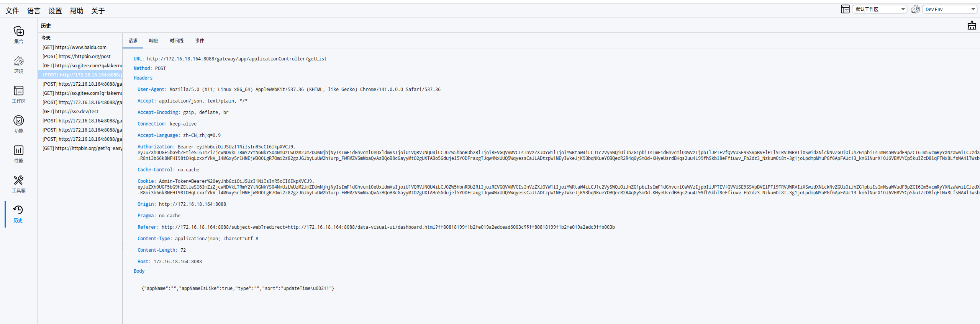Screen dimensions: 980x324
Task: Click the clear history broom icon
Action: coord(972,26)
